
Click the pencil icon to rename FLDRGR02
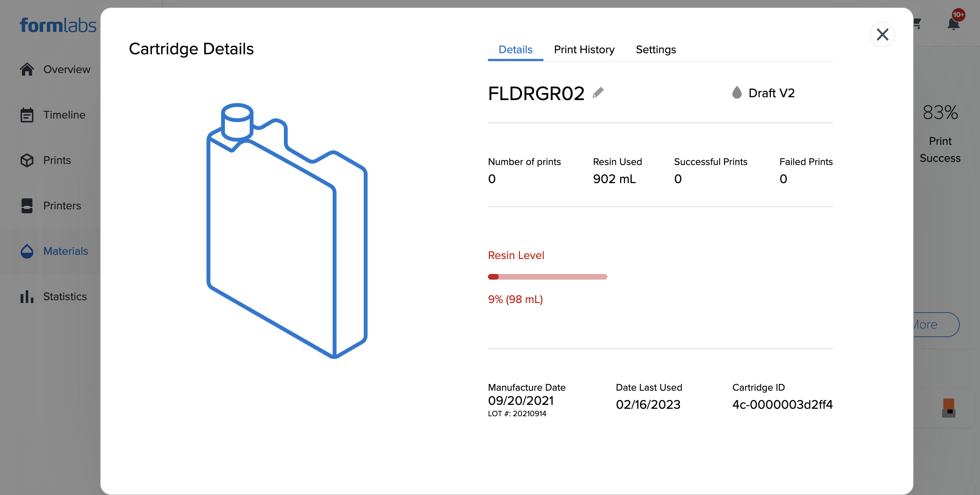pyautogui.click(x=599, y=92)
